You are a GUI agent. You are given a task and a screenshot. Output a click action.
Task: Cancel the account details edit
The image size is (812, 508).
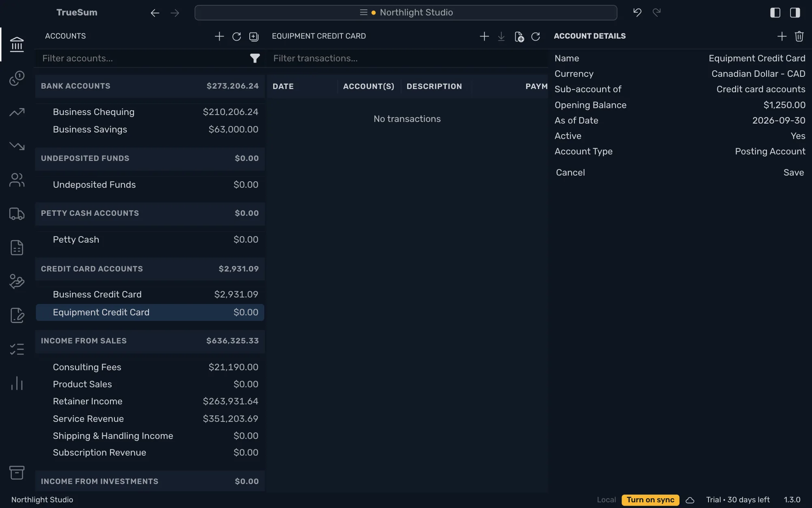(x=570, y=172)
